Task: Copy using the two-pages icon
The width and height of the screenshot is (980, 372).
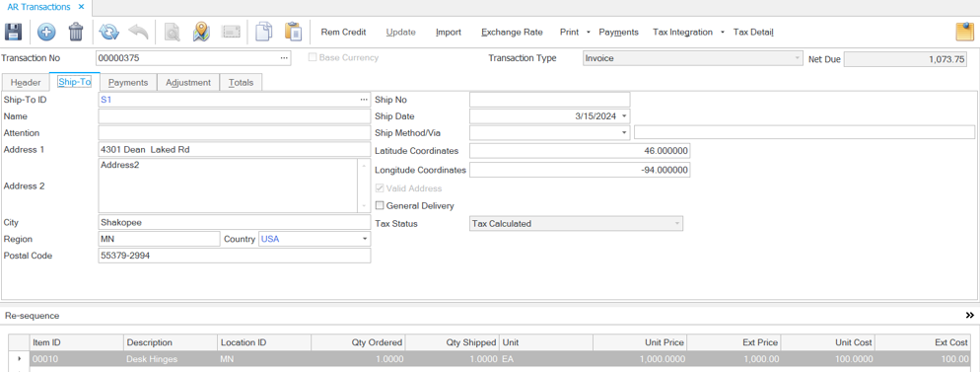Action: point(264,32)
